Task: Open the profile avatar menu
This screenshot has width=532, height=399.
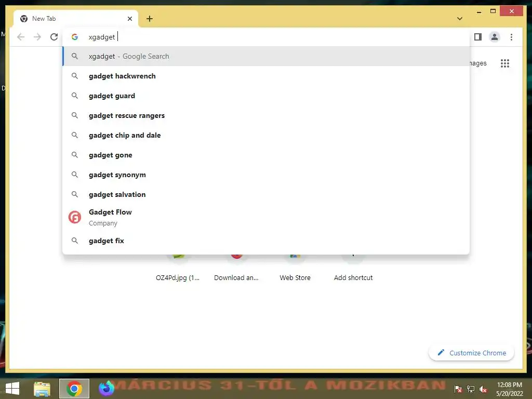Action: coord(495,37)
